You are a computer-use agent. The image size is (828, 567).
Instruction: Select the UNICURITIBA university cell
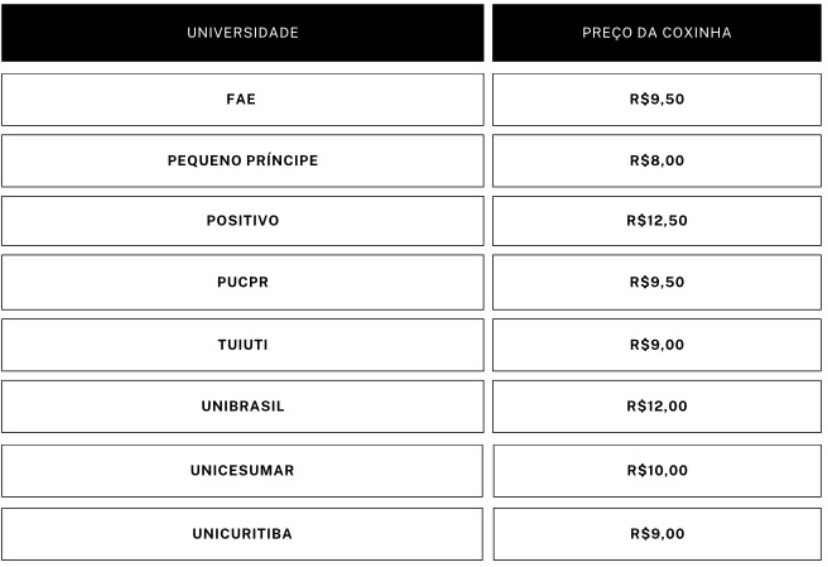coord(242,534)
